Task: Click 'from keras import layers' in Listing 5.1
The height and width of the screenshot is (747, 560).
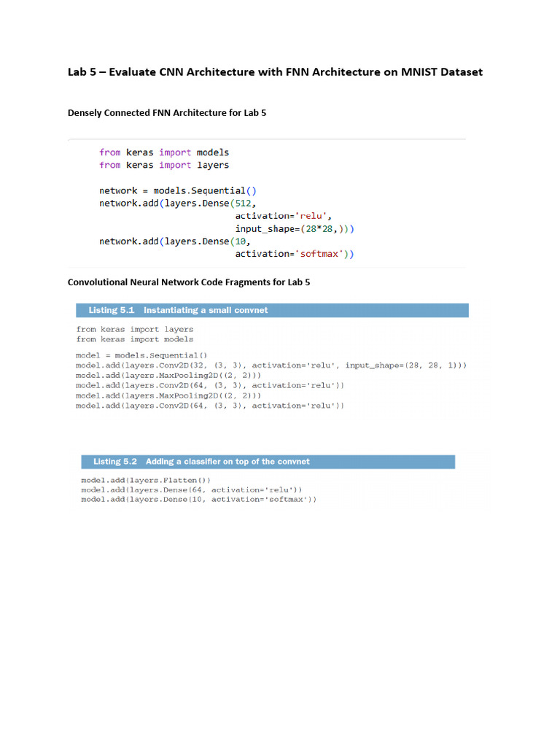Action: click(135, 329)
